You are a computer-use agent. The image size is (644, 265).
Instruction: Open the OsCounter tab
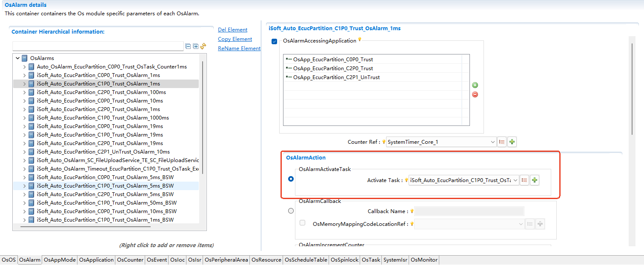pos(130,260)
